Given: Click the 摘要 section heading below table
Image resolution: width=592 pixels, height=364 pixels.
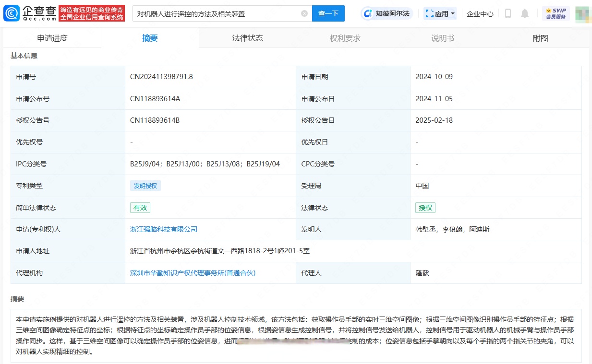Looking at the screenshot, I should tap(17, 299).
